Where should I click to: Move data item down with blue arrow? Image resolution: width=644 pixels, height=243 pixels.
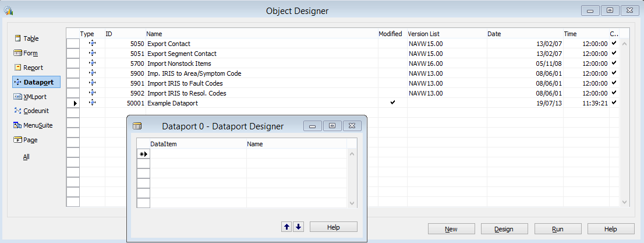(x=299, y=227)
